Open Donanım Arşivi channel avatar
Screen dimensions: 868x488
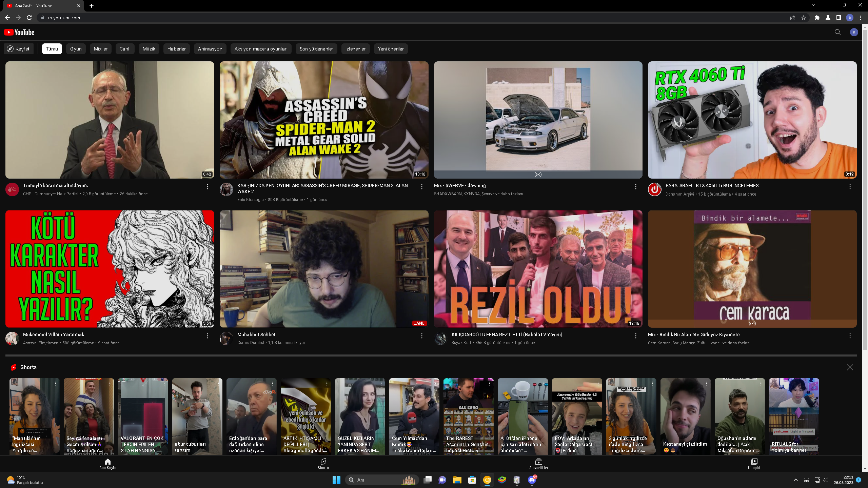(655, 189)
